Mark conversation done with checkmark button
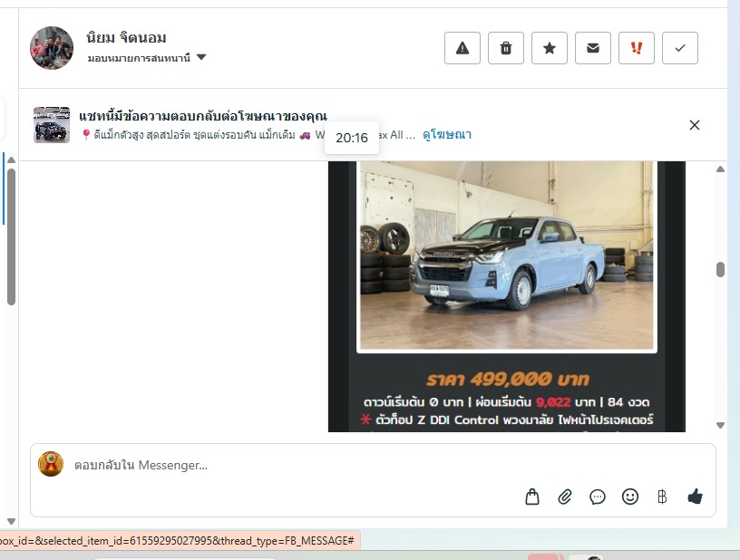Screen dimensions: 740x560 680,48
